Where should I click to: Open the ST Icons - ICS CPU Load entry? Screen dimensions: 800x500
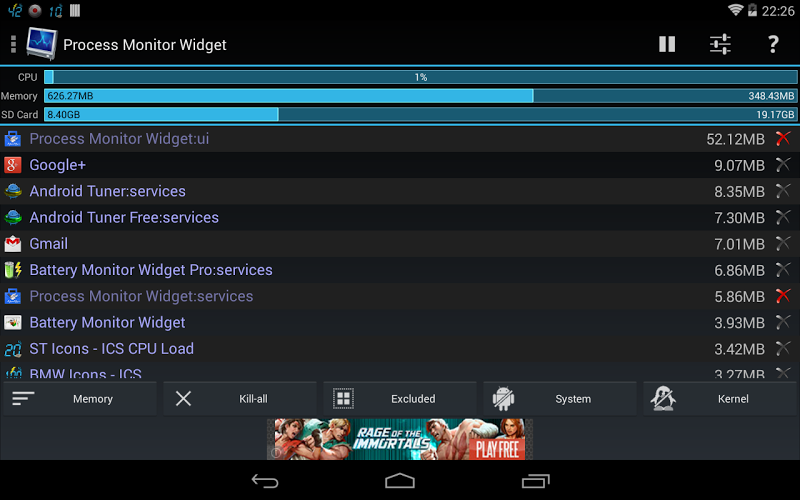(x=400, y=349)
